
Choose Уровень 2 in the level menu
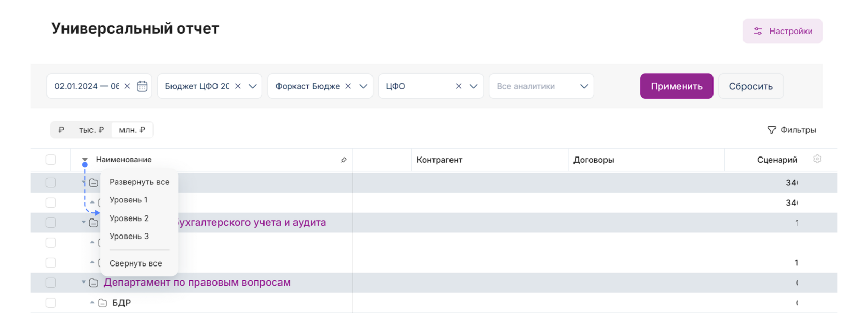pos(129,218)
